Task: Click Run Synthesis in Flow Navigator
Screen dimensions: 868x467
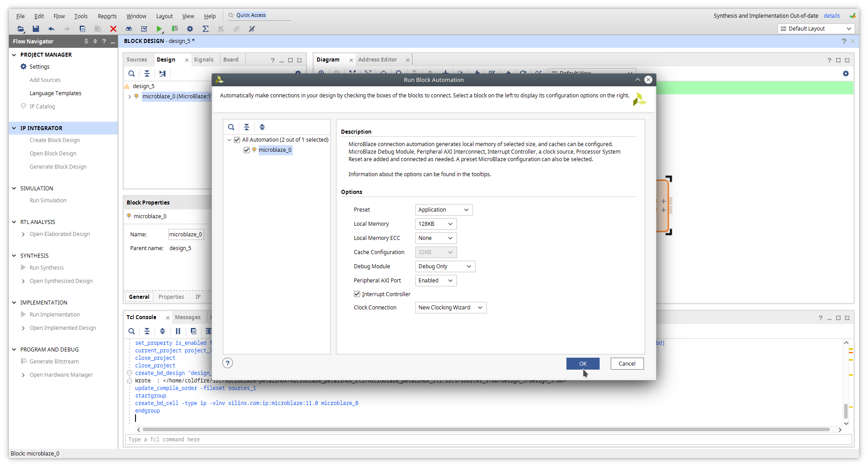Action: click(x=46, y=268)
